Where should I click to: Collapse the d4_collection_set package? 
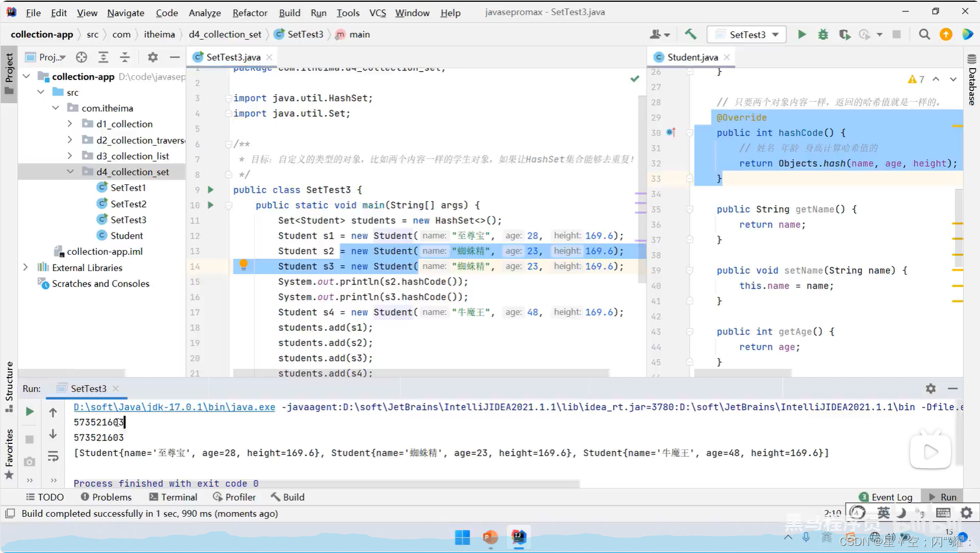coord(70,172)
